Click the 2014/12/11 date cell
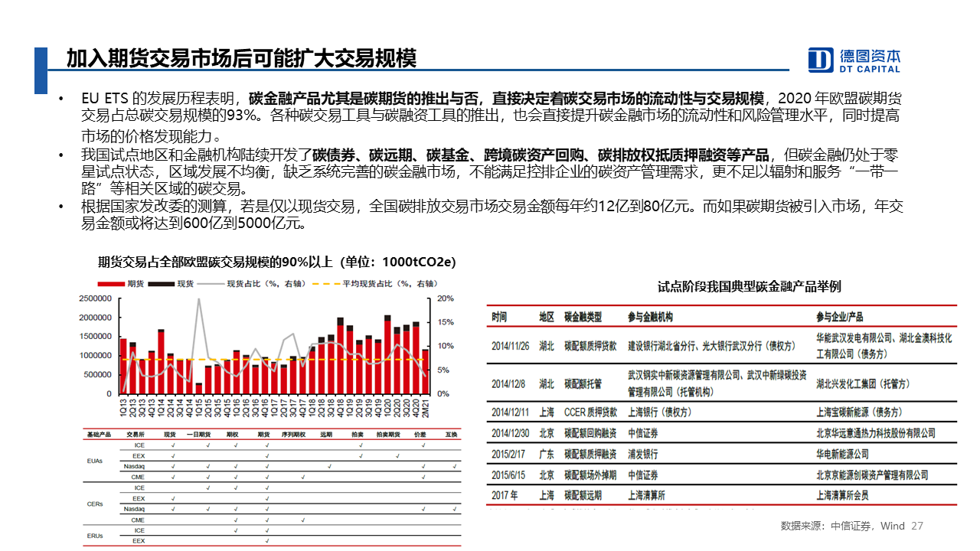Viewport: 980px width, 551px height. (x=510, y=412)
